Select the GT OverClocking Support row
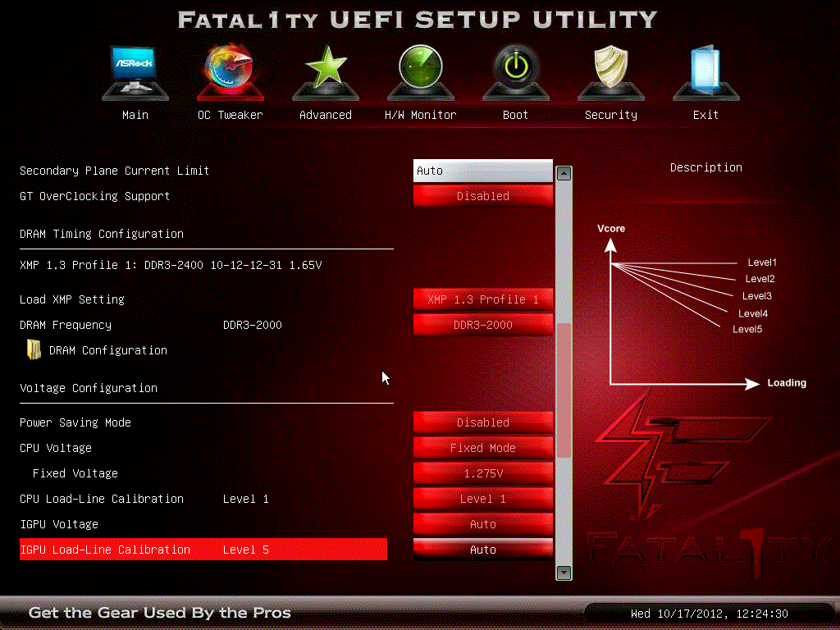Viewport: 840px width, 630px height. click(94, 196)
